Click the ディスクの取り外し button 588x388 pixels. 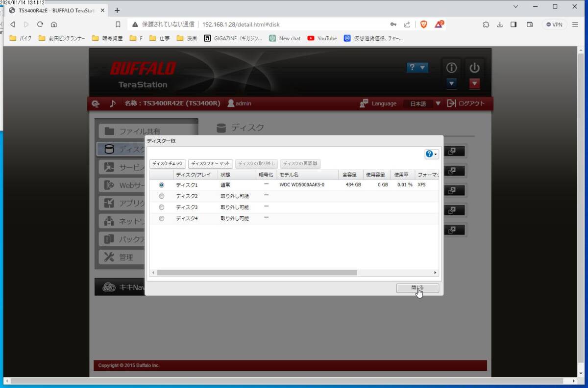point(257,164)
